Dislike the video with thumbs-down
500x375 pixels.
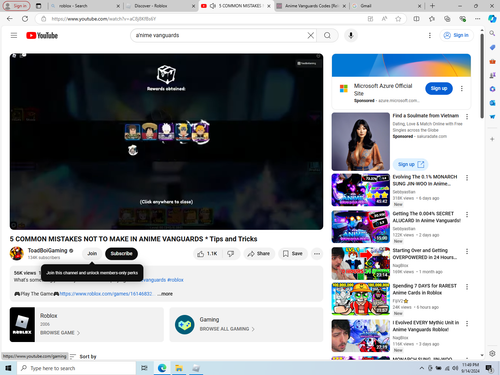231,254
